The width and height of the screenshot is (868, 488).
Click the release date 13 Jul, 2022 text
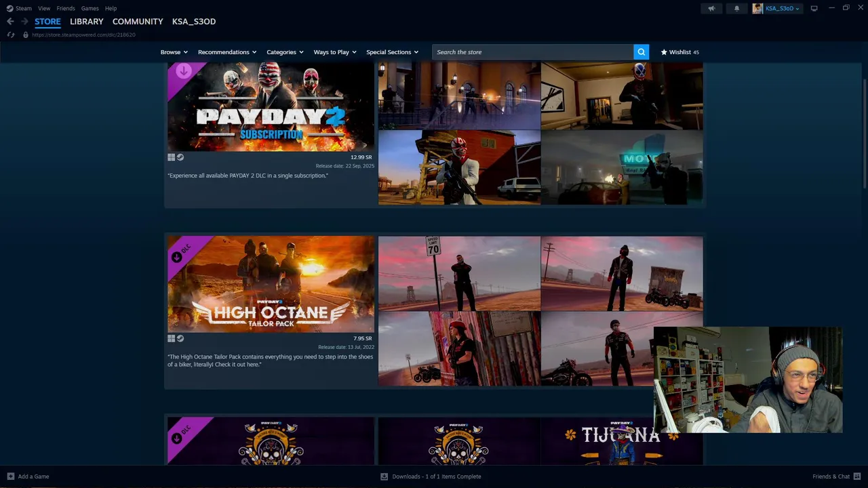[x=346, y=347]
